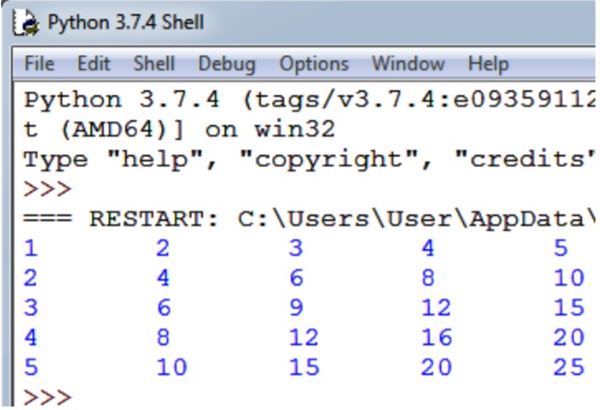Place cursor at the last >>> prompt
The height and width of the screenshot is (410, 600).
pyautogui.click(x=47, y=397)
